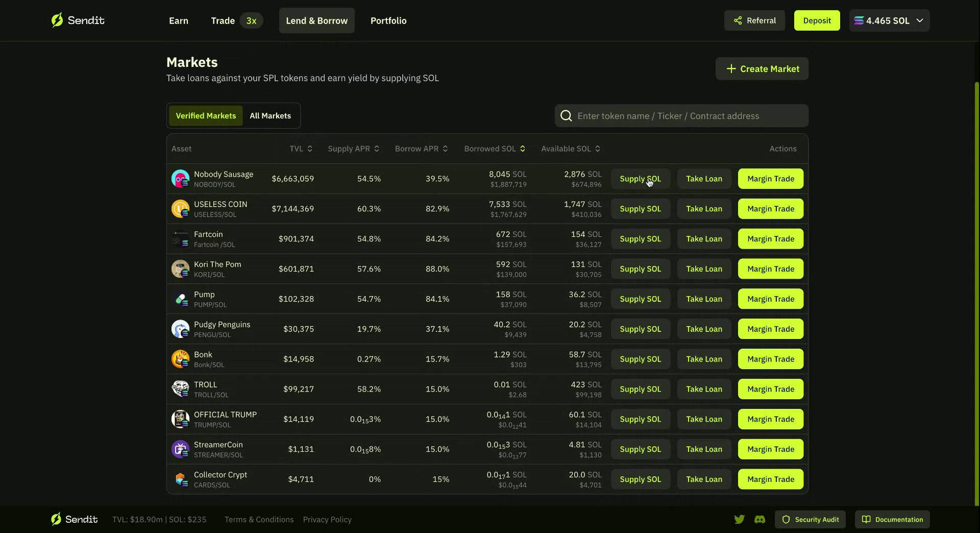Viewport: 980px width, 533px height.
Task: Open the 4.465 SOL wallet dropdown
Action: coord(889,20)
